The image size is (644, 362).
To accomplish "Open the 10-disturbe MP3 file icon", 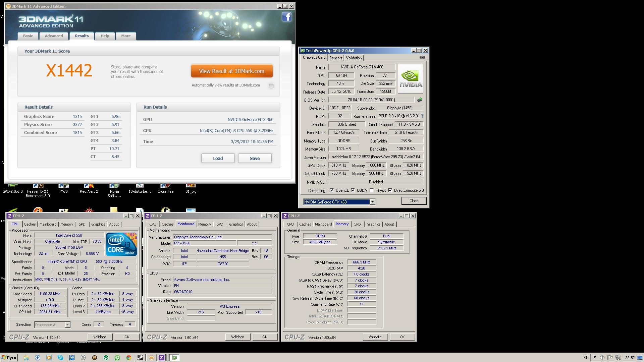I will pyautogui.click(x=140, y=188).
